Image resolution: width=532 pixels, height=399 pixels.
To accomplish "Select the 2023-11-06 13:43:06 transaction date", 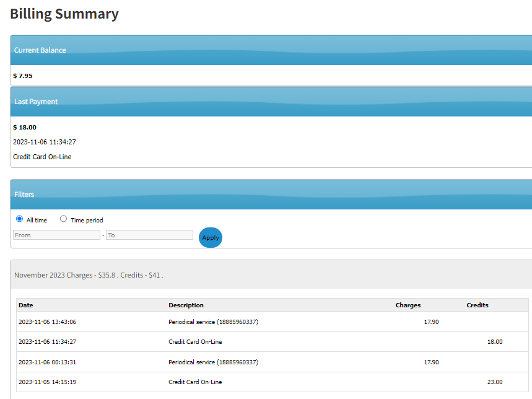I will tap(47, 322).
